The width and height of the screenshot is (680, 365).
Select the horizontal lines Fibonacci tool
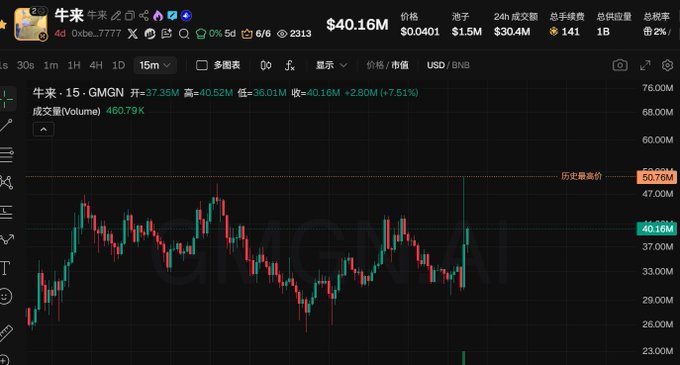click(6, 155)
